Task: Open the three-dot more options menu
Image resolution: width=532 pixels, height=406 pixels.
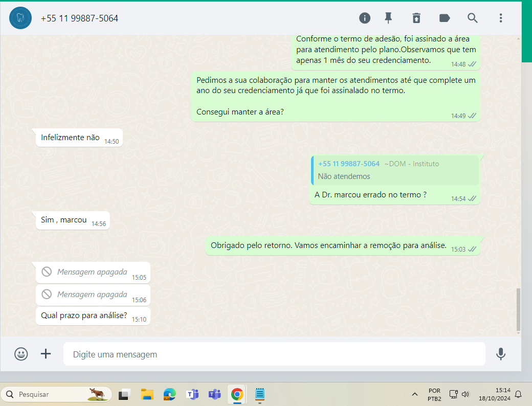Action: pos(501,18)
